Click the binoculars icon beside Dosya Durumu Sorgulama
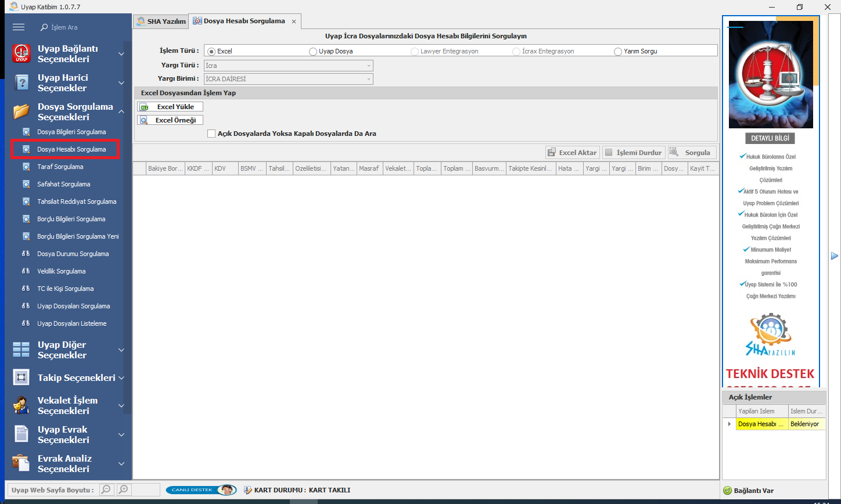Viewport: 841px width, 504px height. (x=26, y=254)
